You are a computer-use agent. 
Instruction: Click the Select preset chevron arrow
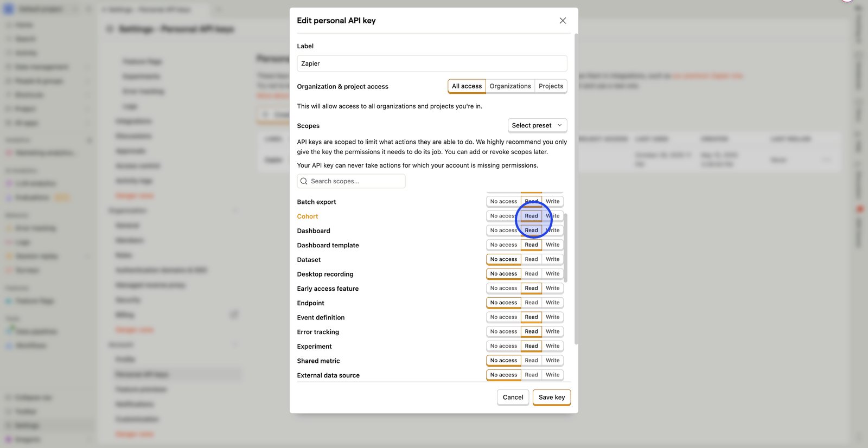click(560, 125)
